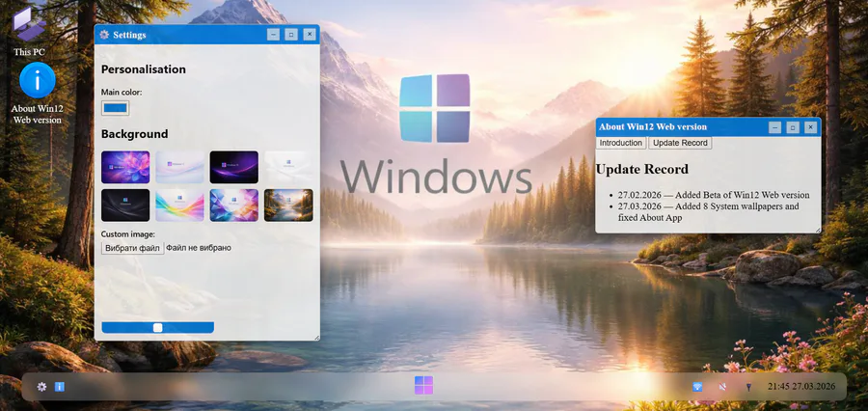
Task: Minimize the Settings window
Action: coord(274,35)
